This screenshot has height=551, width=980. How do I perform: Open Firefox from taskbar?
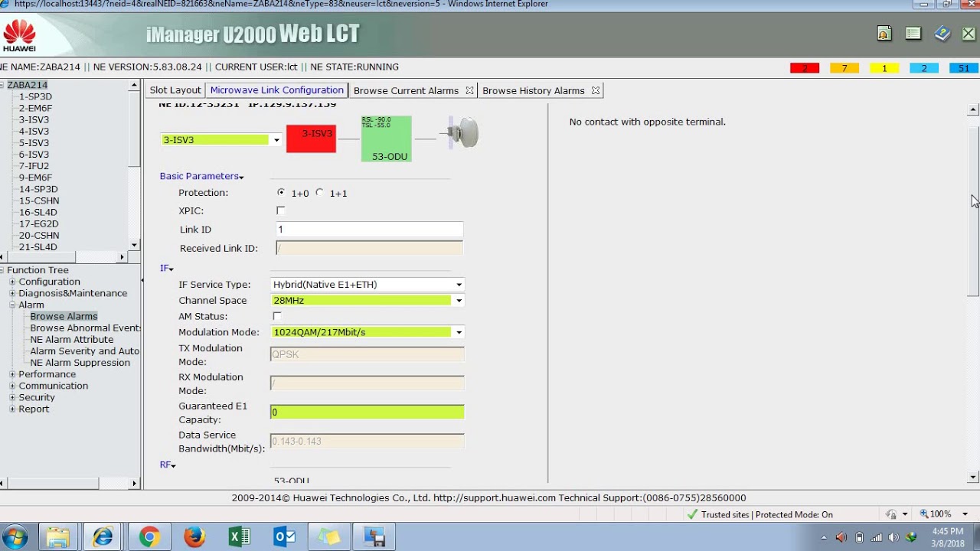click(194, 537)
